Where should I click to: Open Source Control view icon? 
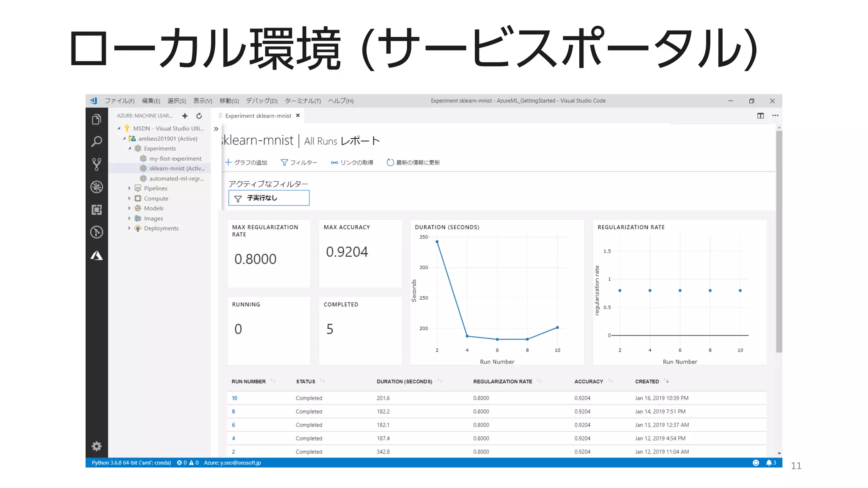pos(97,164)
